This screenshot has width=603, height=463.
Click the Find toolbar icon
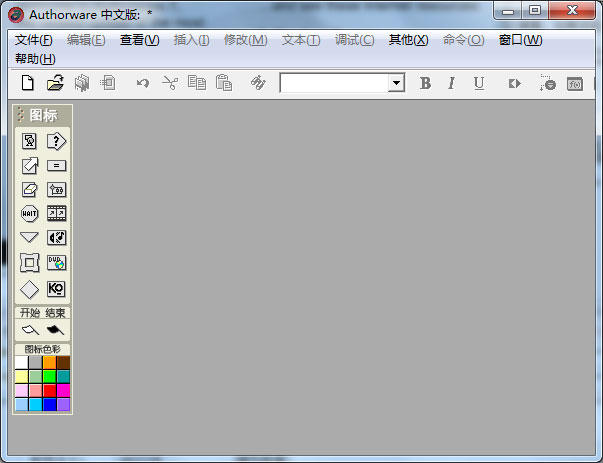(x=258, y=83)
